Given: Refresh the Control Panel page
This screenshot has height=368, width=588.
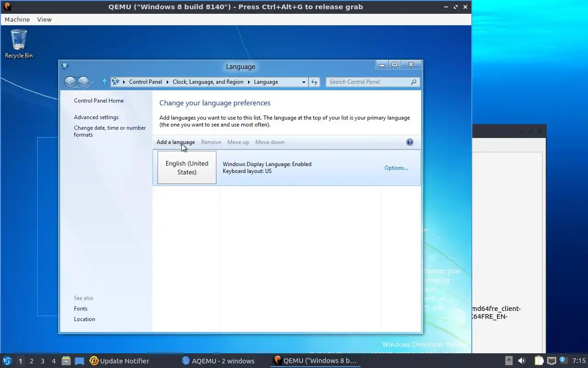Looking at the screenshot, I should click(314, 82).
